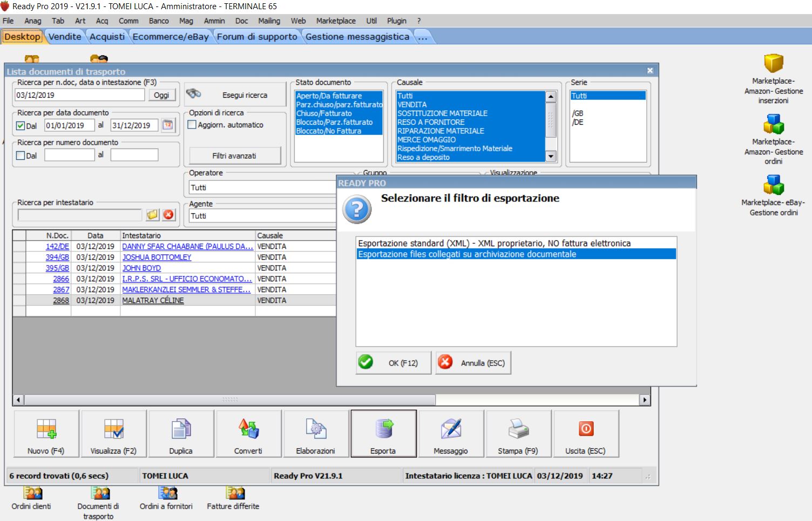This screenshot has width=812, height=521.
Task: Click the Duplica document button
Action: pos(181,434)
